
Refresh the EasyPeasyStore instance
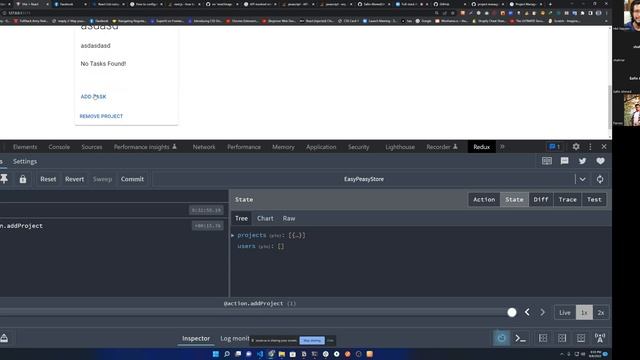click(x=600, y=179)
